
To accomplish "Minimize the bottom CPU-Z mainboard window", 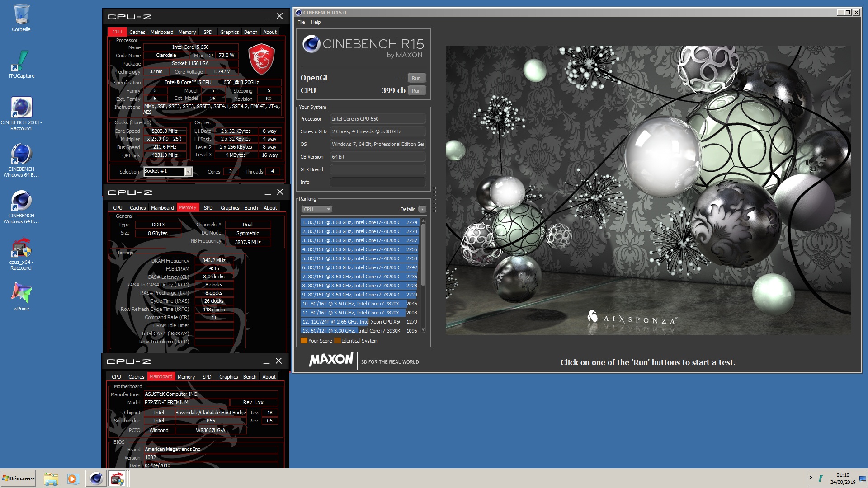I will [266, 361].
